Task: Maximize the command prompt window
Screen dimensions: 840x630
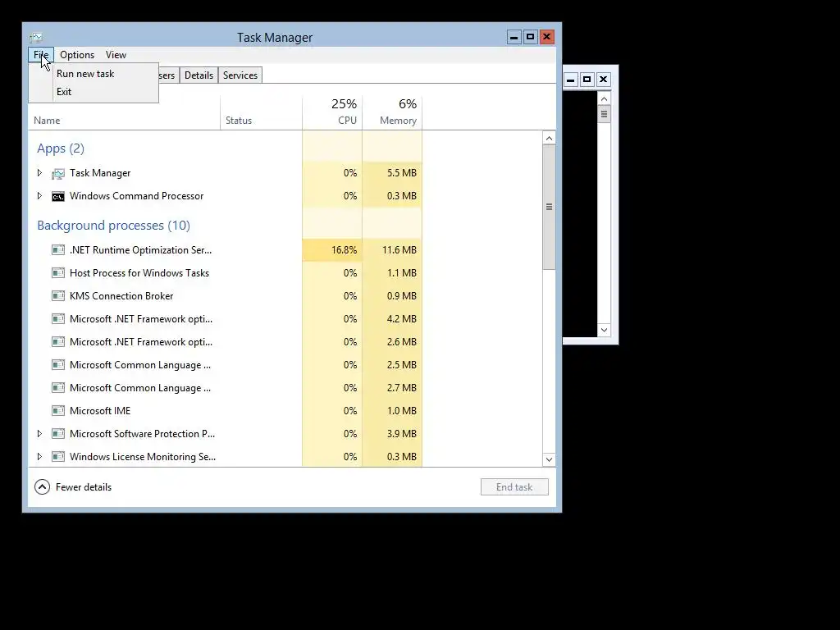Action: (x=587, y=80)
